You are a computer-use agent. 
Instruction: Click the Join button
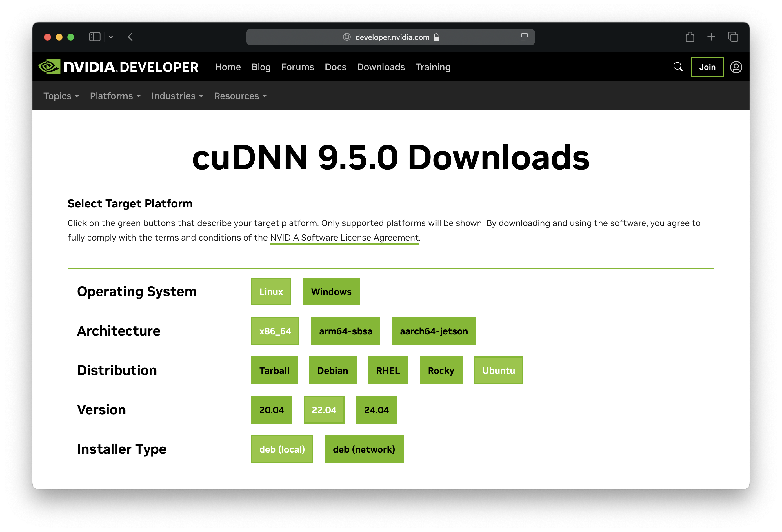coord(707,67)
